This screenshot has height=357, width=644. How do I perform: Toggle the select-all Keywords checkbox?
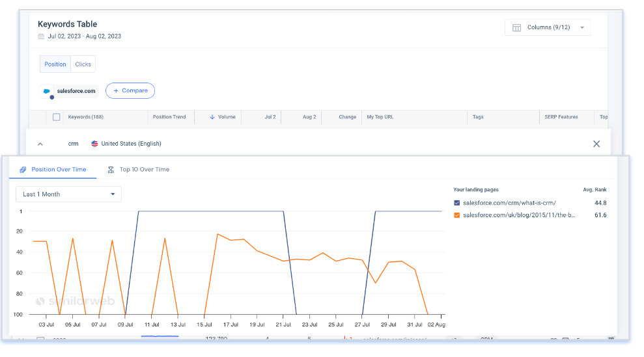pyautogui.click(x=57, y=117)
